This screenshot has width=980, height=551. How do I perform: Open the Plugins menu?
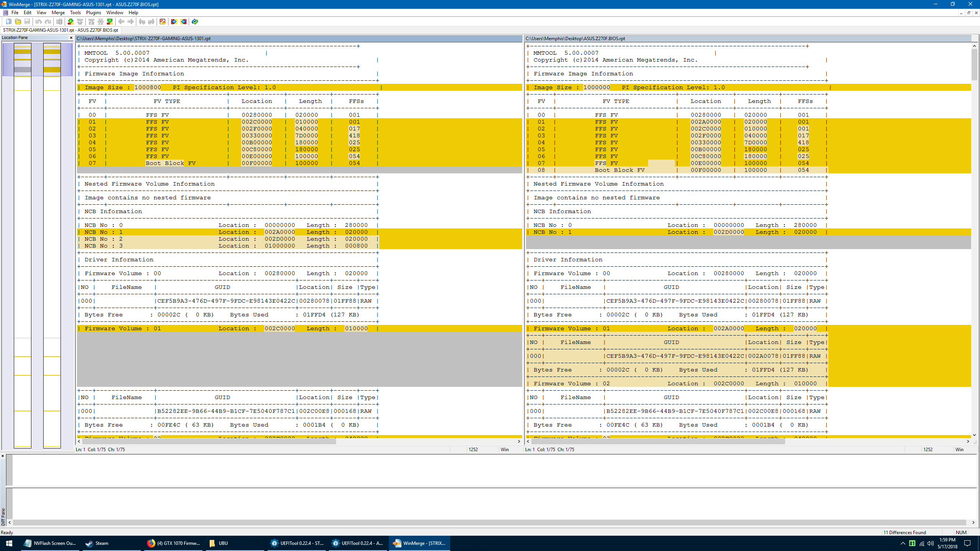94,13
